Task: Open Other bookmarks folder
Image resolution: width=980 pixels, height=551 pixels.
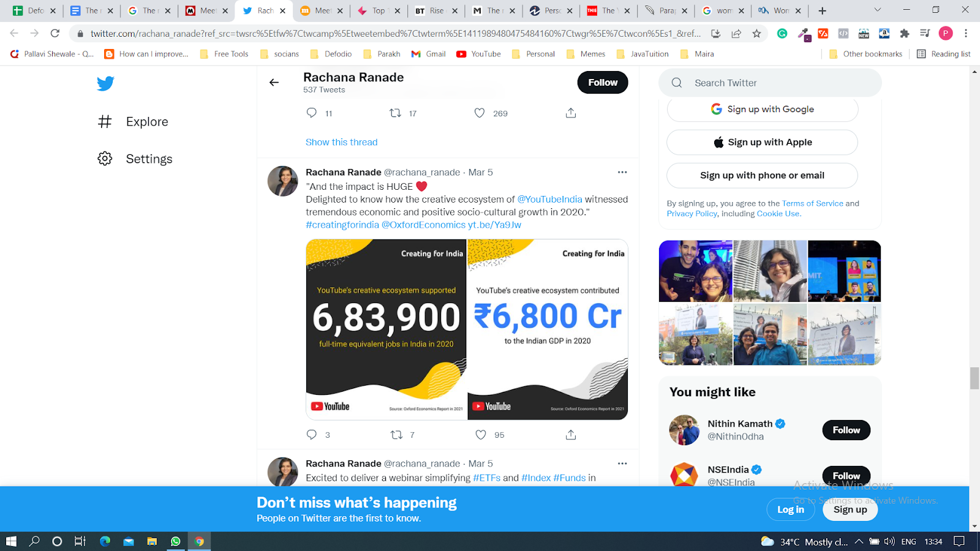Action: pyautogui.click(x=865, y=54)
